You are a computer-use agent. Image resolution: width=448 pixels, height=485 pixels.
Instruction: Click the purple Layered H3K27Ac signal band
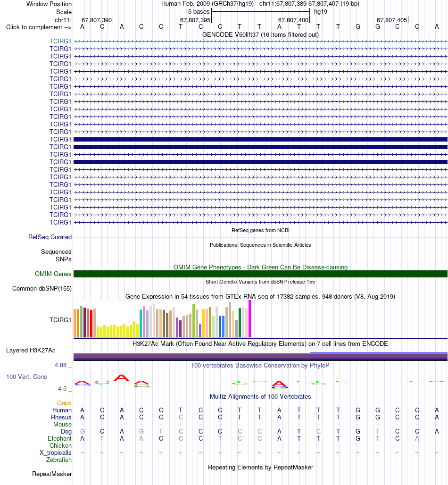(x=260, y=357)
